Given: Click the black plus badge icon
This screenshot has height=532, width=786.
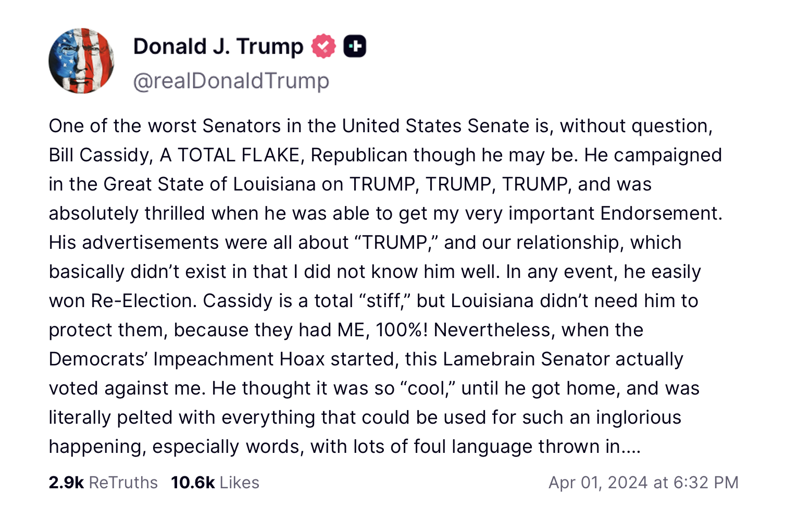Looking at the screenshot, I should click(355, 46).
